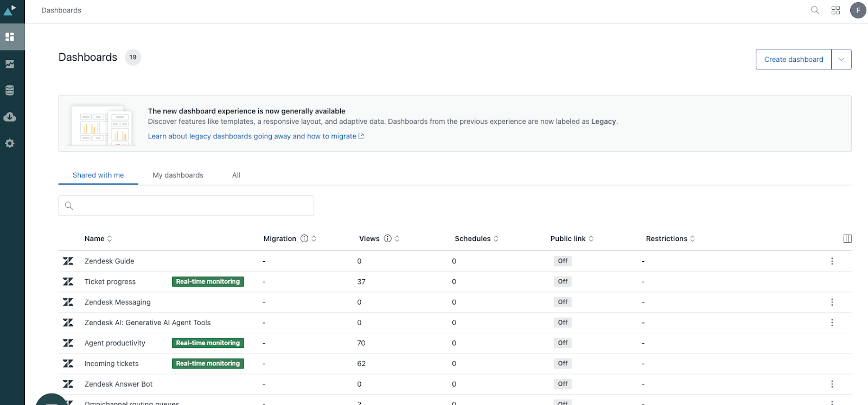The width and height of the screenshot is (868, 405).
Task: Expand the Create dashboard dropdown arrow
Action: pyautogui.click(x=841, y=59)
